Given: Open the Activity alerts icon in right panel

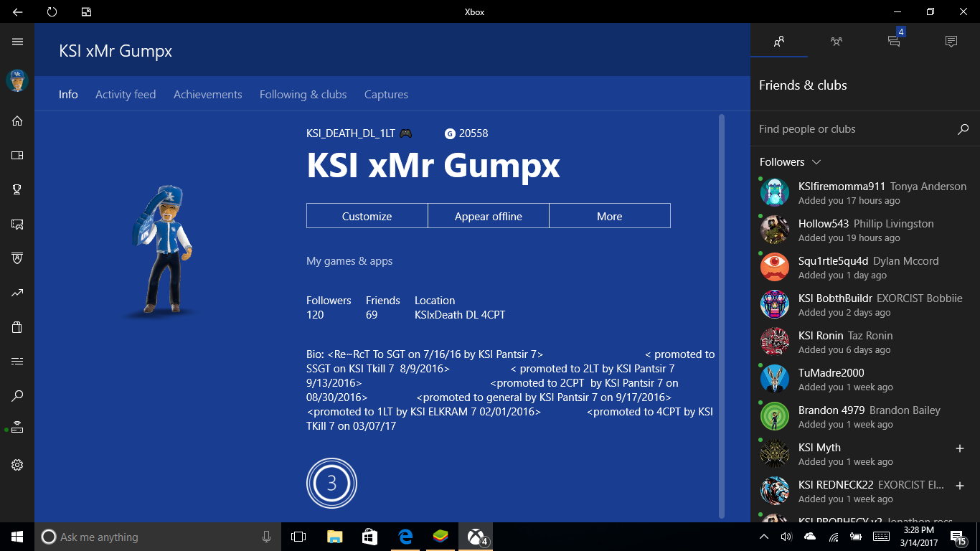Looking at the screenshot, I should (x=951, y=42).
